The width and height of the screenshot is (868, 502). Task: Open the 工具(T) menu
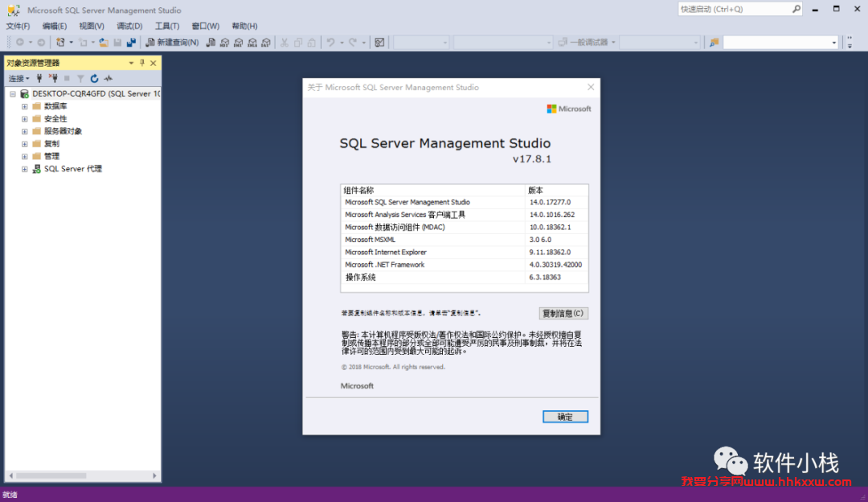pyautogui.click(x=166, y=26)
